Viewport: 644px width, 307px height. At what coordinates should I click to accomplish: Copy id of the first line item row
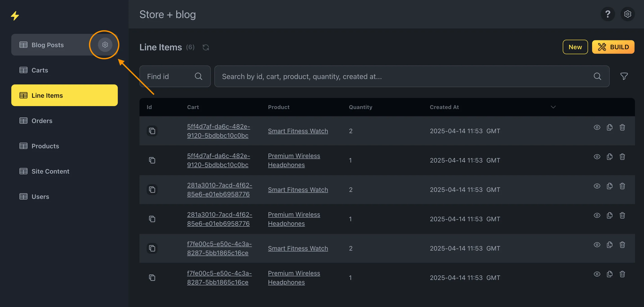click(x=152, y=131)
